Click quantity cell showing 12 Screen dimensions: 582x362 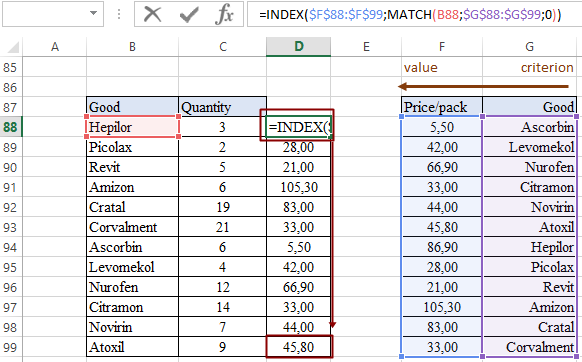click(223, 287)
